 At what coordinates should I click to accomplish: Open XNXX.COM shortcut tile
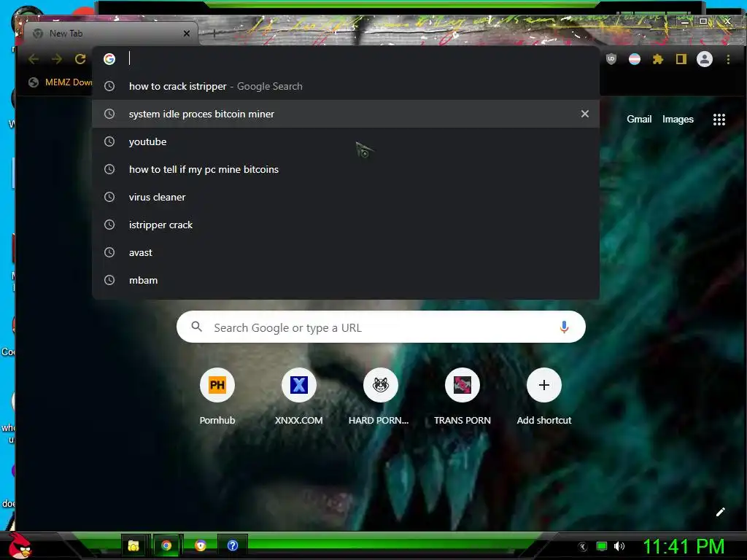coord(298,396)
